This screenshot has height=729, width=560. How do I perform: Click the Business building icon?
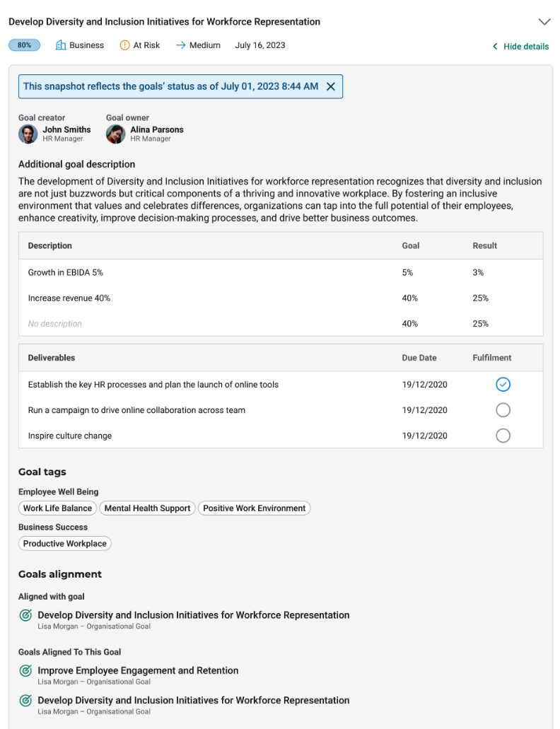pos(60,45)
